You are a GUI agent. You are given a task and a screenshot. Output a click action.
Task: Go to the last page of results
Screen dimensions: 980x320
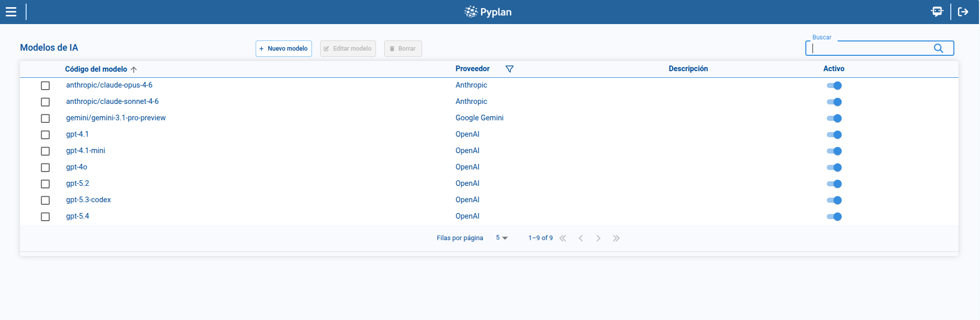616,238
